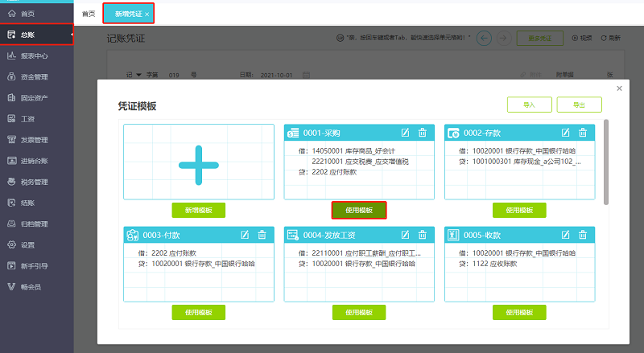This screenshot has width=644, height=353.
Task: Edit the 0003-付款 template
Action: tap(246, 235)
